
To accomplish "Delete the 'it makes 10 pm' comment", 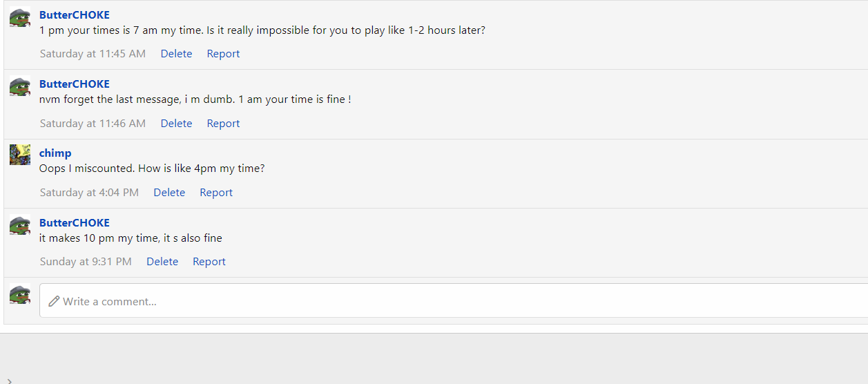I will [x=162, y=262].
